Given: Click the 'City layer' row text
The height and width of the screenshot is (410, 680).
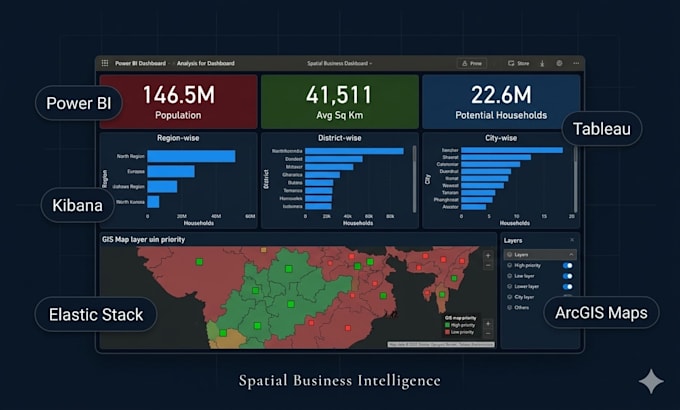Looking at the screenshot, I should [x=524, y=297].
